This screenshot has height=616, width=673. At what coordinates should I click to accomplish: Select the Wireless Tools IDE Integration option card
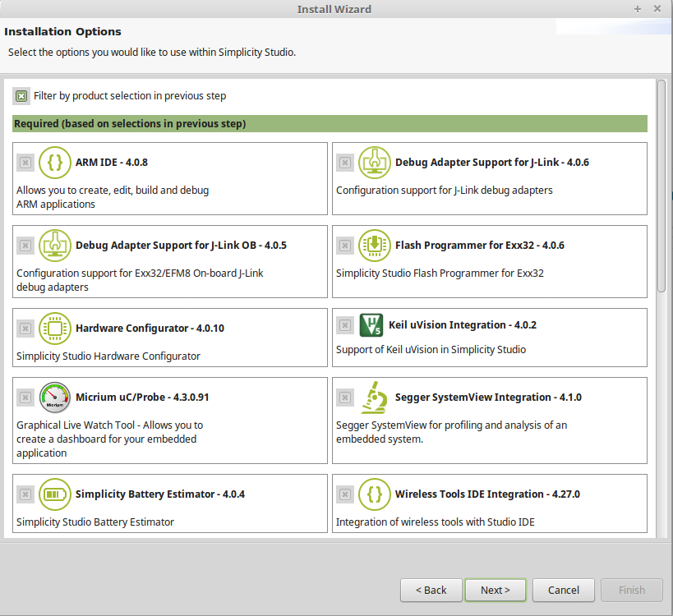coord(490,503)
